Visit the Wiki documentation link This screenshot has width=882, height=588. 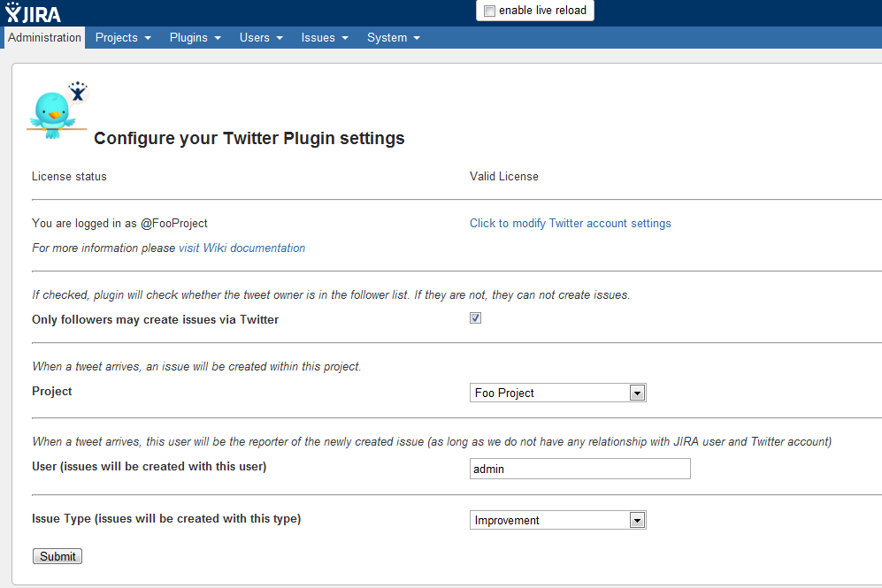coord(242,248)
